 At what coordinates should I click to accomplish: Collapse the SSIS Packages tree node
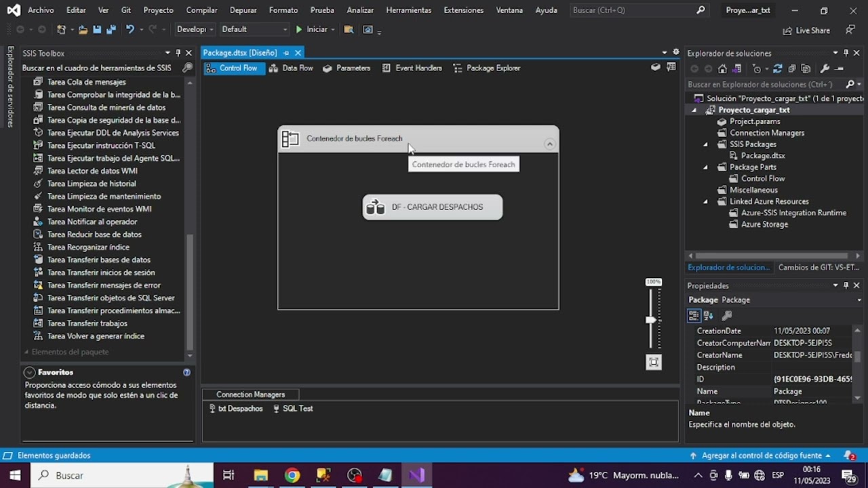pos(705,144)
